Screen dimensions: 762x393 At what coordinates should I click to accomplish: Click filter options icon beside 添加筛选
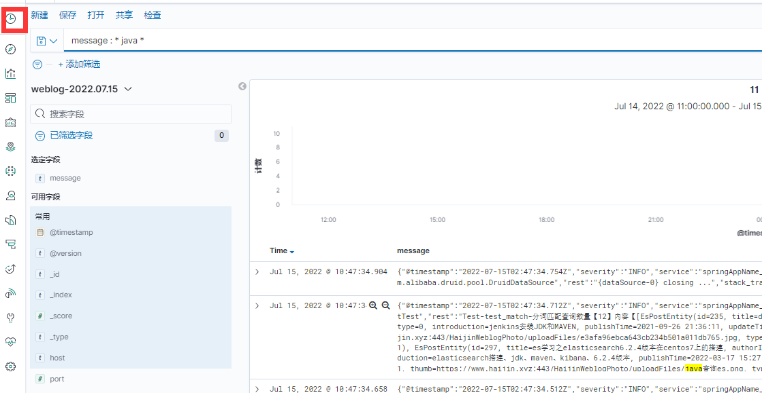tap(37, 64)
